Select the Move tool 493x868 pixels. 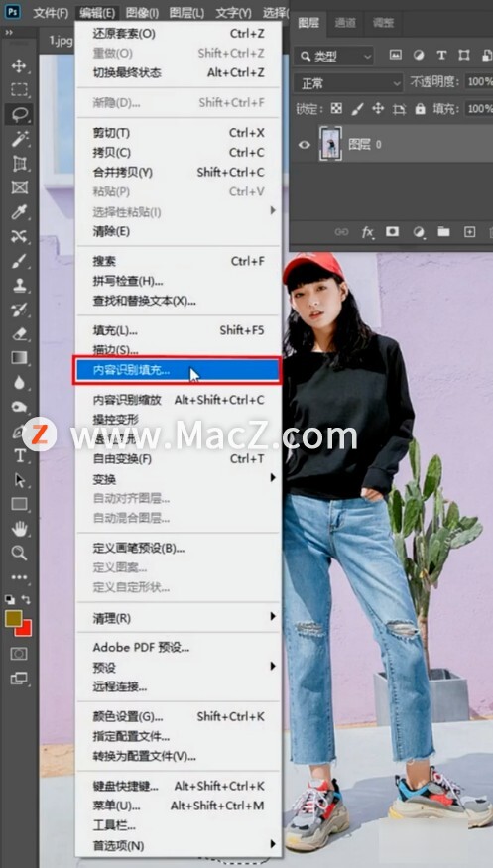tap(19, 65)
